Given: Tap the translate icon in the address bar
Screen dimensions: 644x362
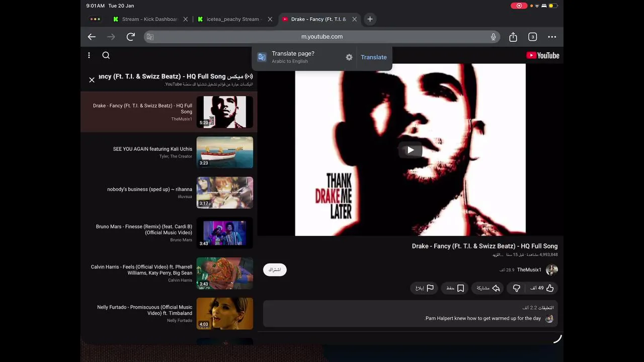Looking at the screenshot, I should pyautogui.click(x=150, y=37).
